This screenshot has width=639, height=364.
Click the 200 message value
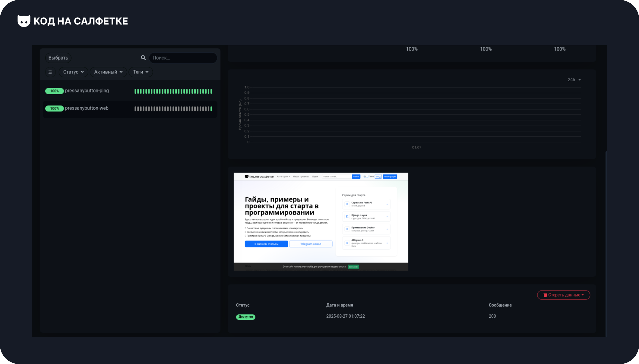coord(492,316)
